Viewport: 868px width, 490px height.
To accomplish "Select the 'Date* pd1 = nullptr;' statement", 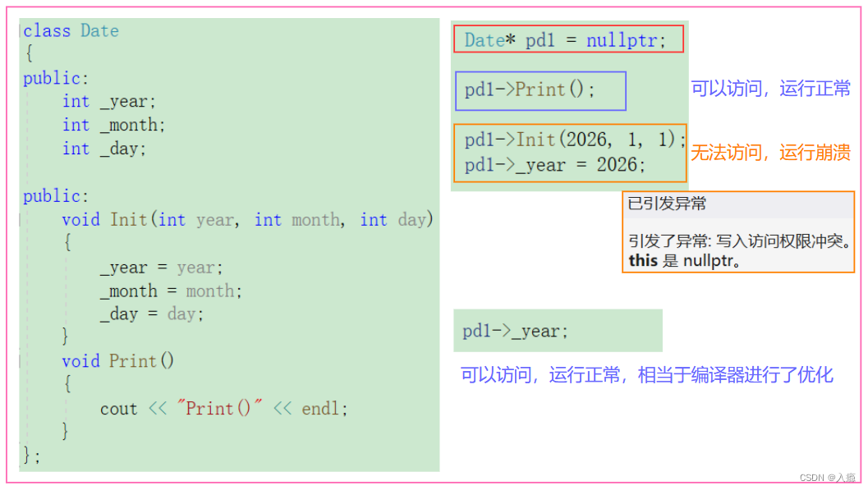I will pyautogui.click(x=565, y=40).
